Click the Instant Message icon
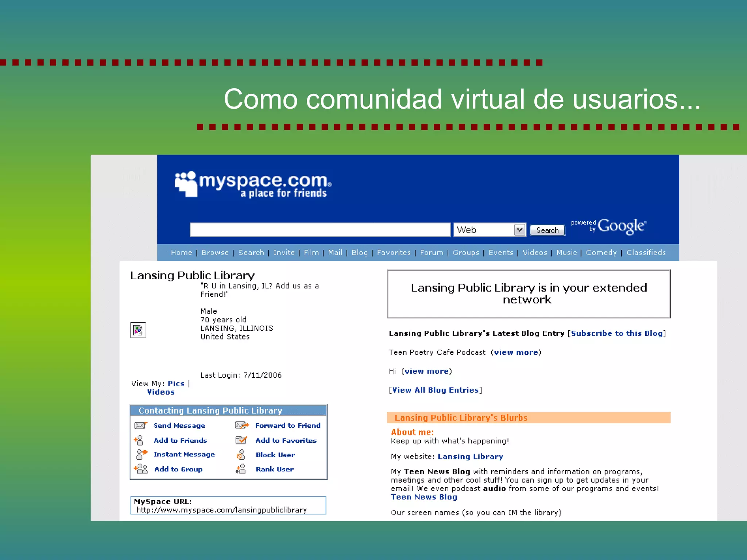 (x=141, y=454)
